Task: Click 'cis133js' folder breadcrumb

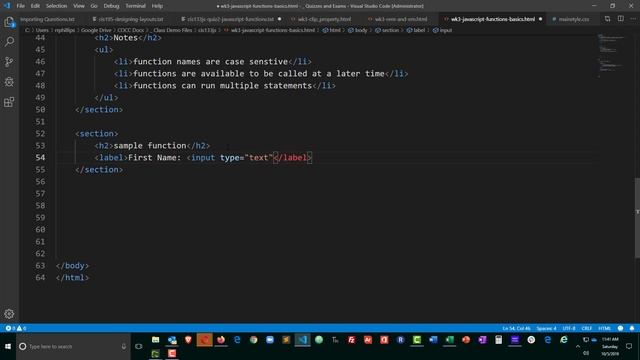Action: 207,30
